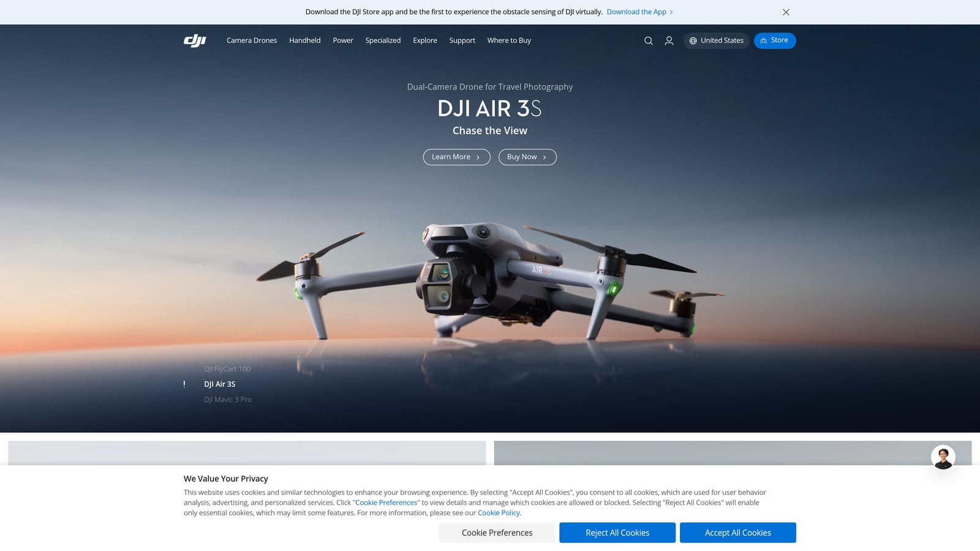Open the live chat support avatar
The height and width of the screenshot is (551, 980).
943,457
